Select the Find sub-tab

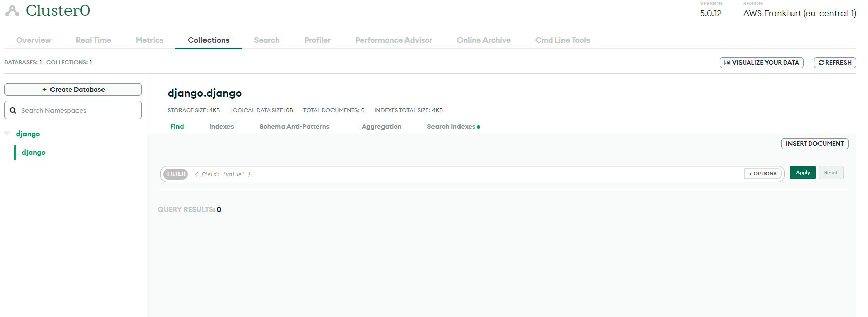[x=177, y=127]
